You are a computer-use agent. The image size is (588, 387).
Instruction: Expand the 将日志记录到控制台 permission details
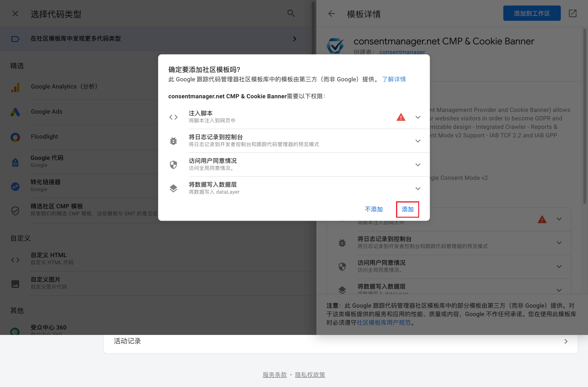(418, 141)
